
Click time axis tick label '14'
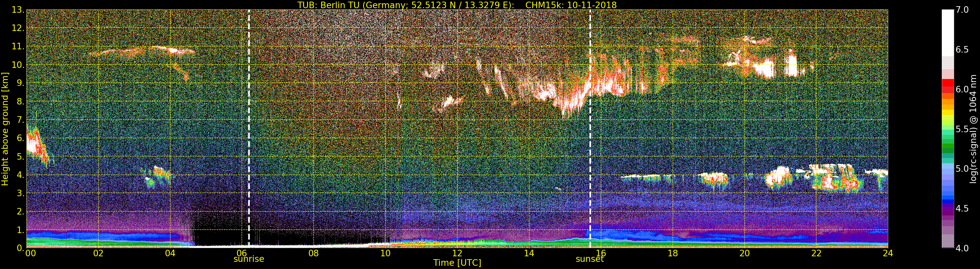529,253
